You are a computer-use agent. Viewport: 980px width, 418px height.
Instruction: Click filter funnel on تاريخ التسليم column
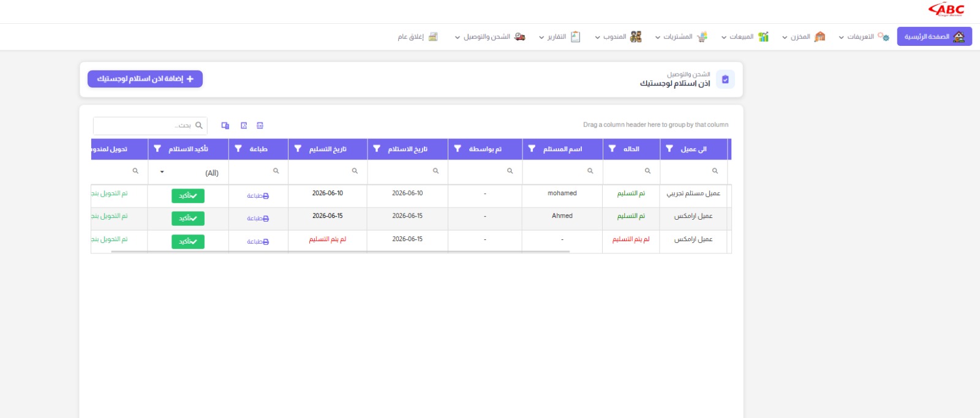point(298,149)
